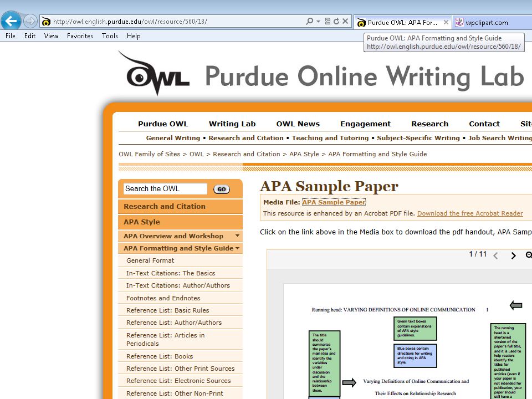532x399 pixels.
Task: Click the search magnifier icon in address bar
Action: (309, 21)
